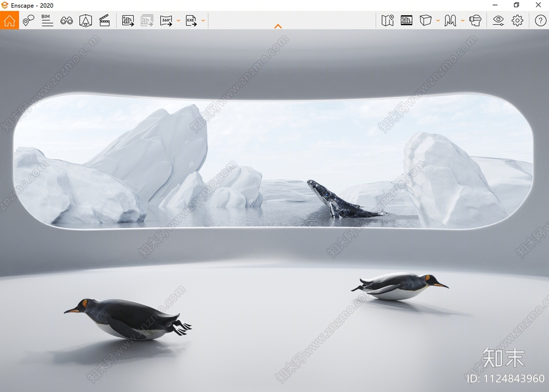Screen dimensions: 549x392
Task: Open the visual settings (eye with slider)
Action: click(x=498, y=21)
